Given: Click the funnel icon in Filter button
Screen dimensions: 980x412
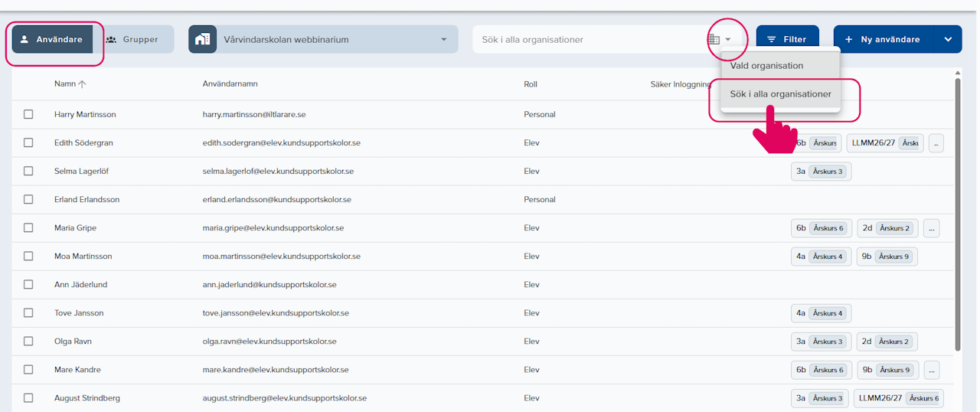Looking at the screenshot, I should coord(772,39).
